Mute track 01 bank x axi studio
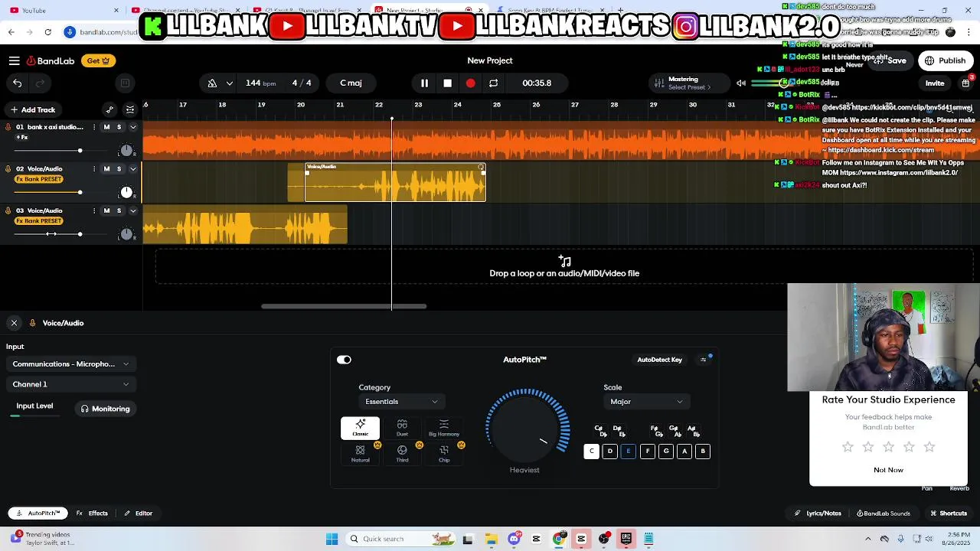 tap(106, 127)
